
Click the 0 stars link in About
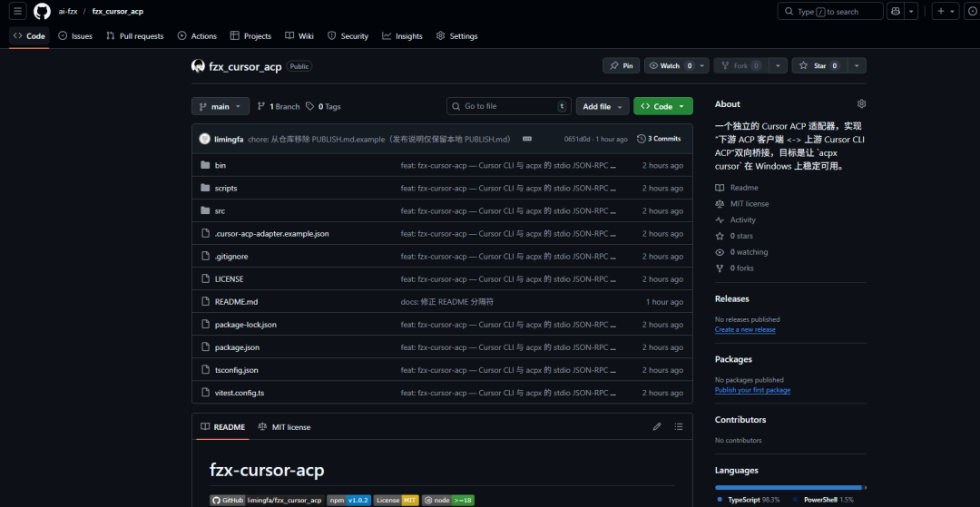pos(734,236)
